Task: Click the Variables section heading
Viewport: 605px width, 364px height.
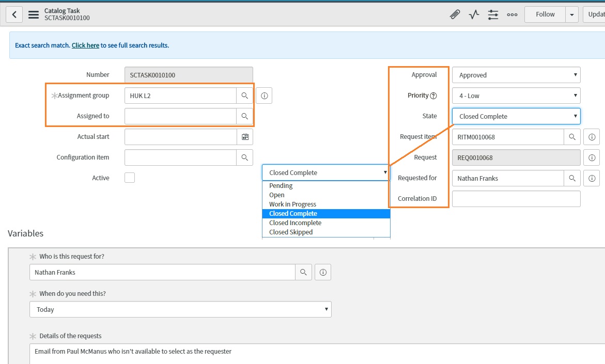Action: coord(25,233)
